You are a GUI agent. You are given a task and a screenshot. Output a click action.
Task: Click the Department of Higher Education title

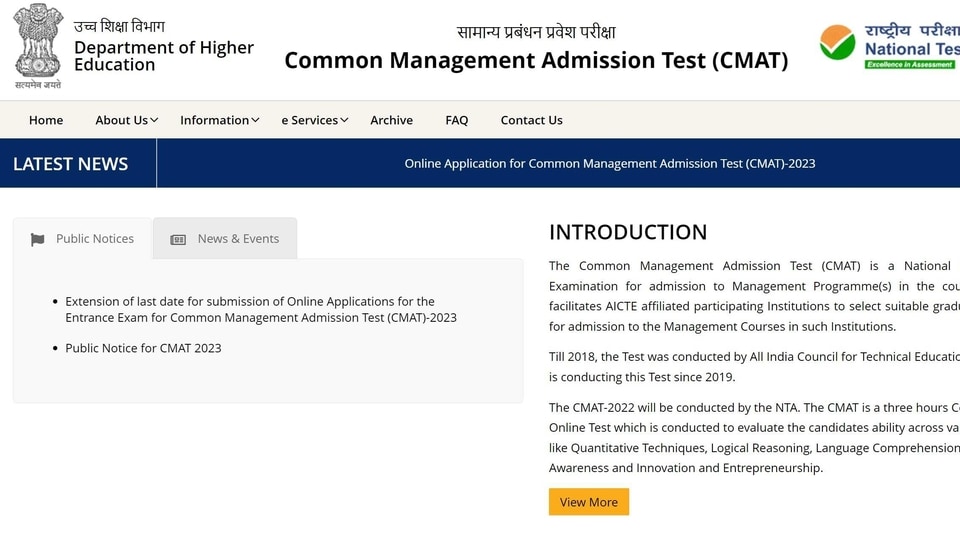click(163, 56)
